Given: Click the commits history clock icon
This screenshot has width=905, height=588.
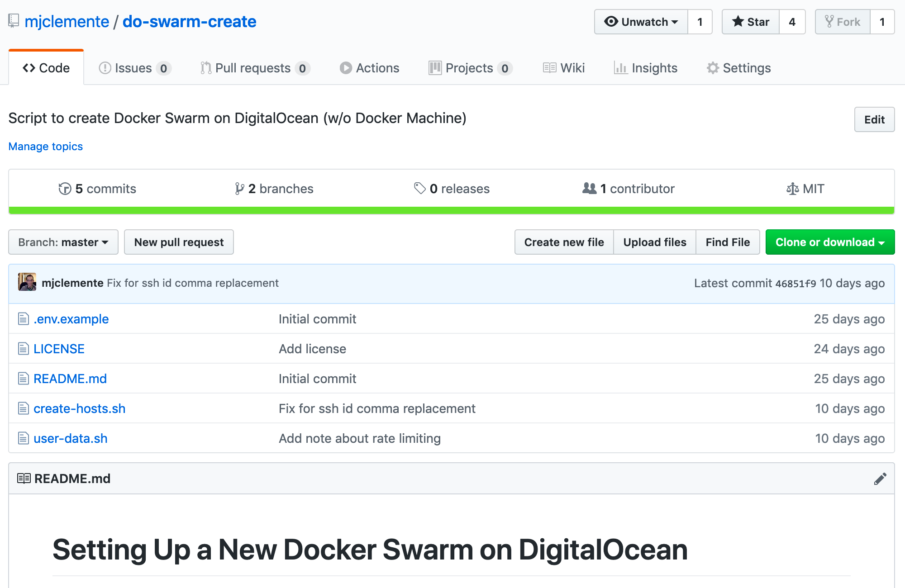Looking at the screenshot, I should (65, 189).
